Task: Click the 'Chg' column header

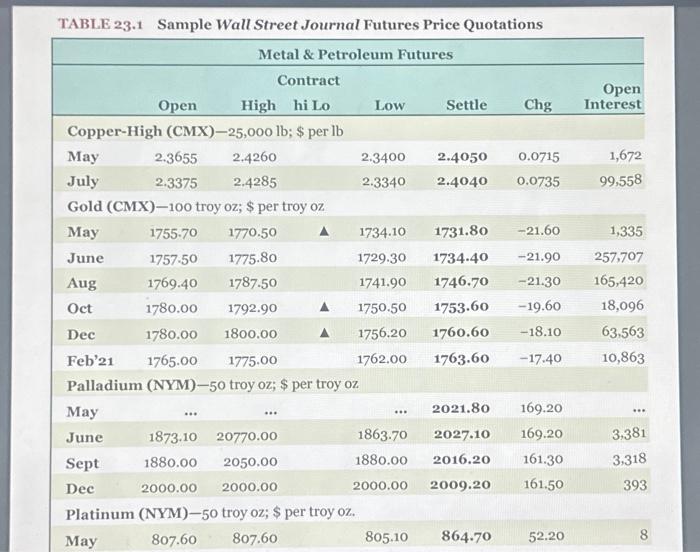Action: (x=538, y=105)
